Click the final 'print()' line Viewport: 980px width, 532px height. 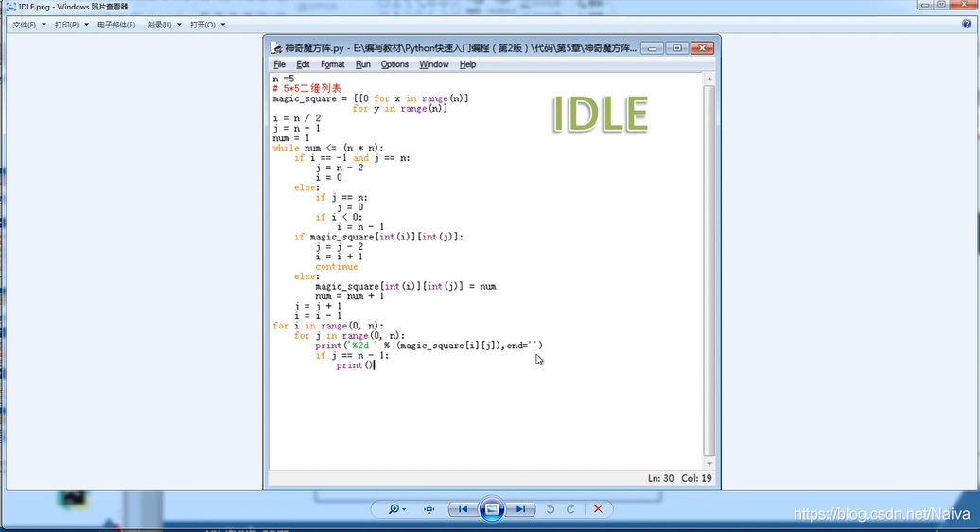[355, 365]
